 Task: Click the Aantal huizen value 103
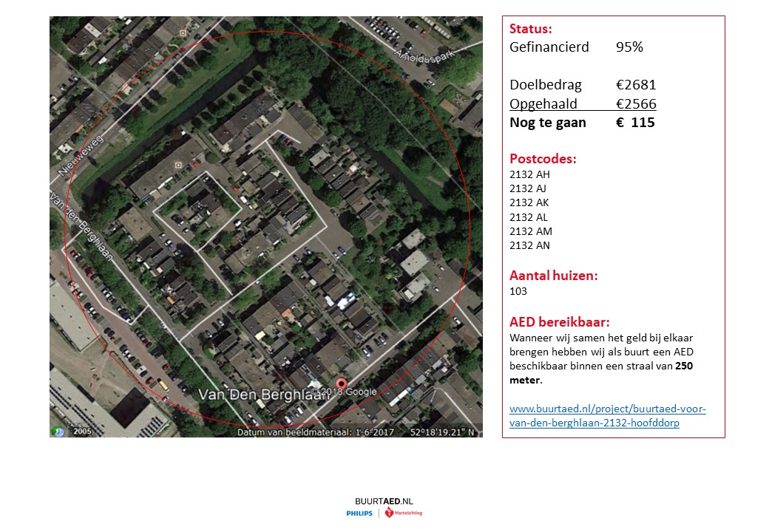[x=518, y=292]
